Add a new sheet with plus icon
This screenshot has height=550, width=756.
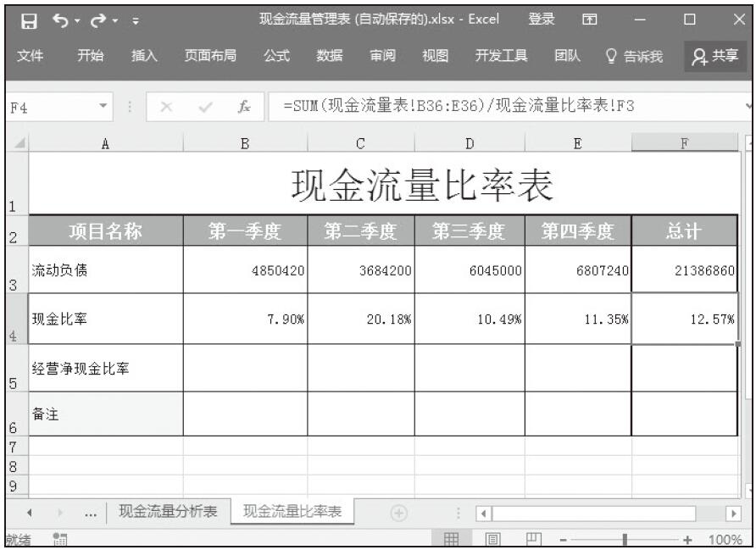(x=397, y=513)
